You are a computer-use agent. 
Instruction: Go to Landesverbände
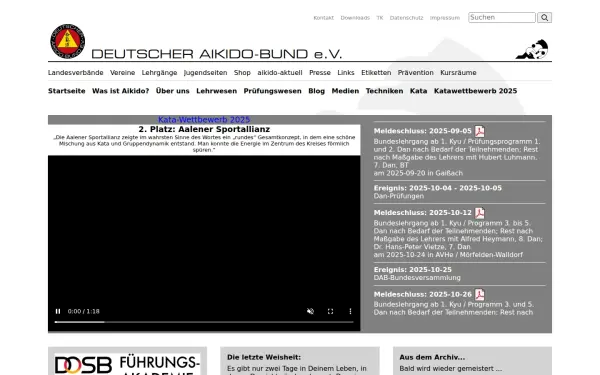coord(75,73)
